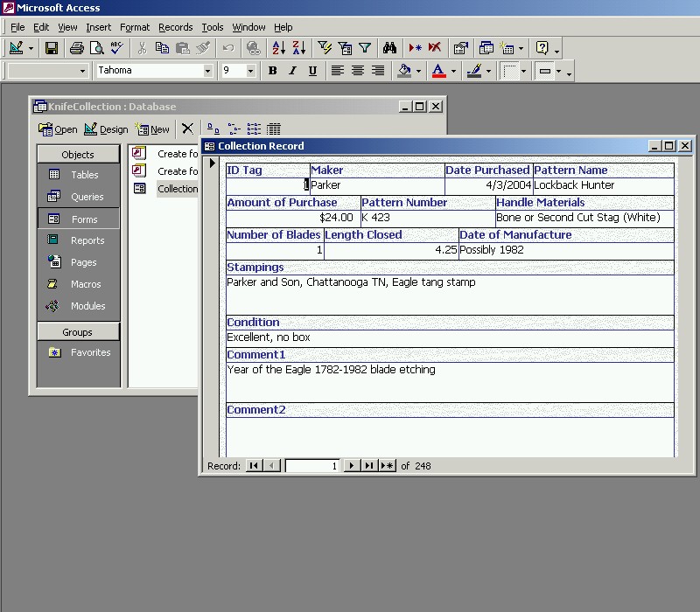The image size is (700, 612).
Task: Expand Font Color dropdown arrow
Action: pyautogui.click(x=453, y=71)
